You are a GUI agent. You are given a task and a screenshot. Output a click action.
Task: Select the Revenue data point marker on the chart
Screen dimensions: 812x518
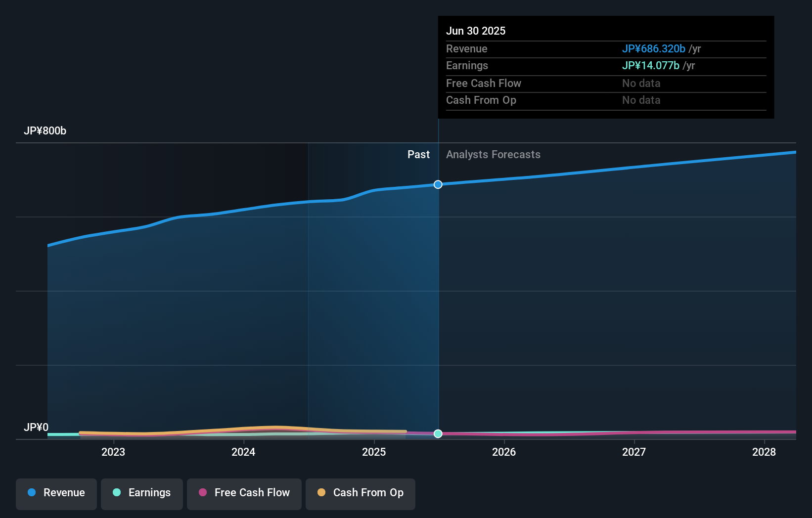(x=438, y=184)
